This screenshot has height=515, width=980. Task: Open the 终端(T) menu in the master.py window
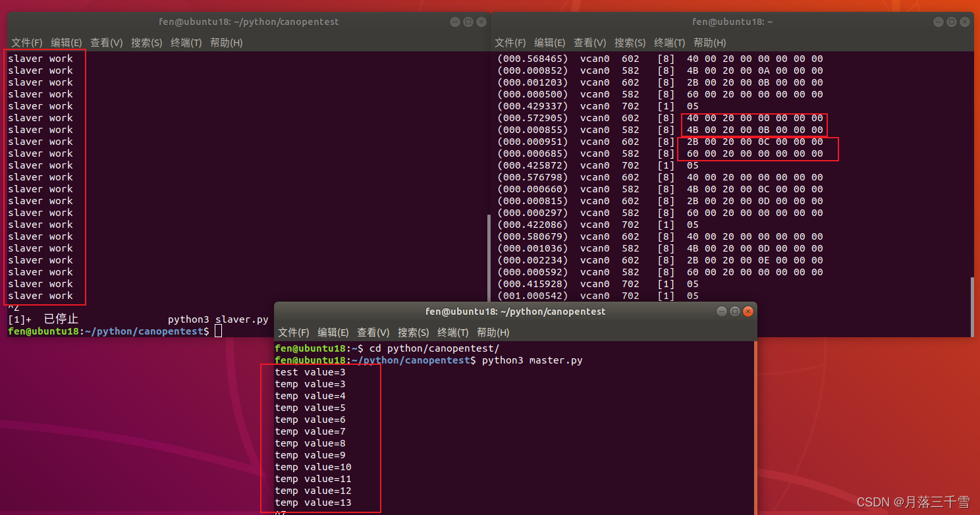[452, 332]
